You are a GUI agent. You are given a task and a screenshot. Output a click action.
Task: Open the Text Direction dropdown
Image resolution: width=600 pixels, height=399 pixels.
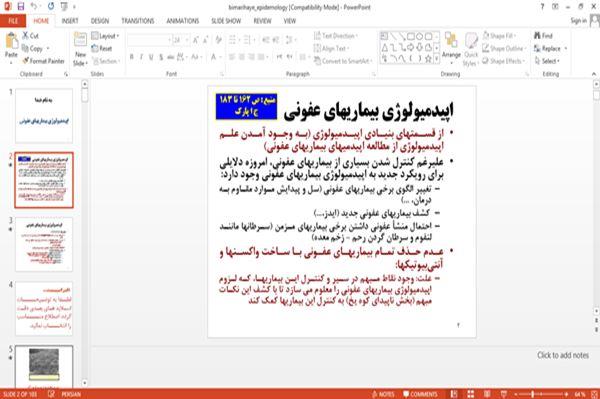336,36
